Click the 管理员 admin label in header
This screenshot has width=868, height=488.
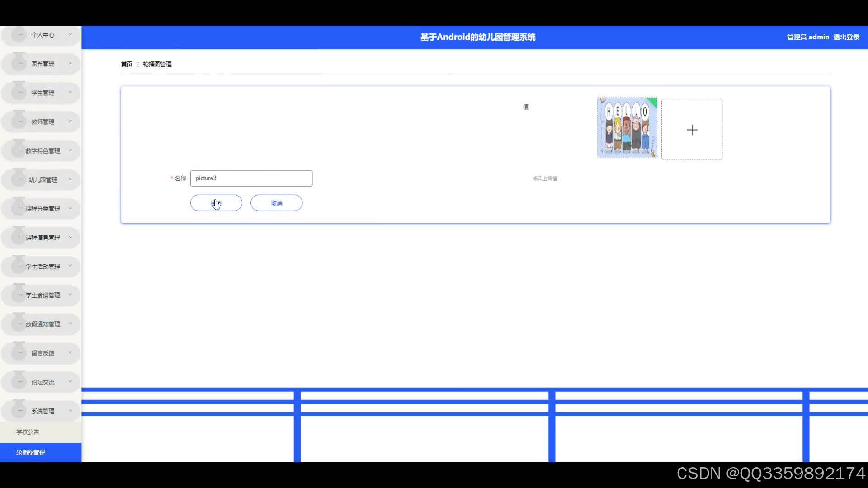(x=808, y=37)
